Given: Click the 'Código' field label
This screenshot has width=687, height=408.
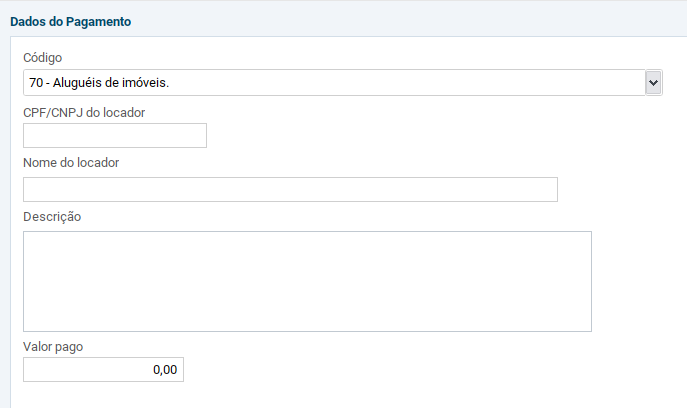Looking at the screenshot, I should 42,57.
